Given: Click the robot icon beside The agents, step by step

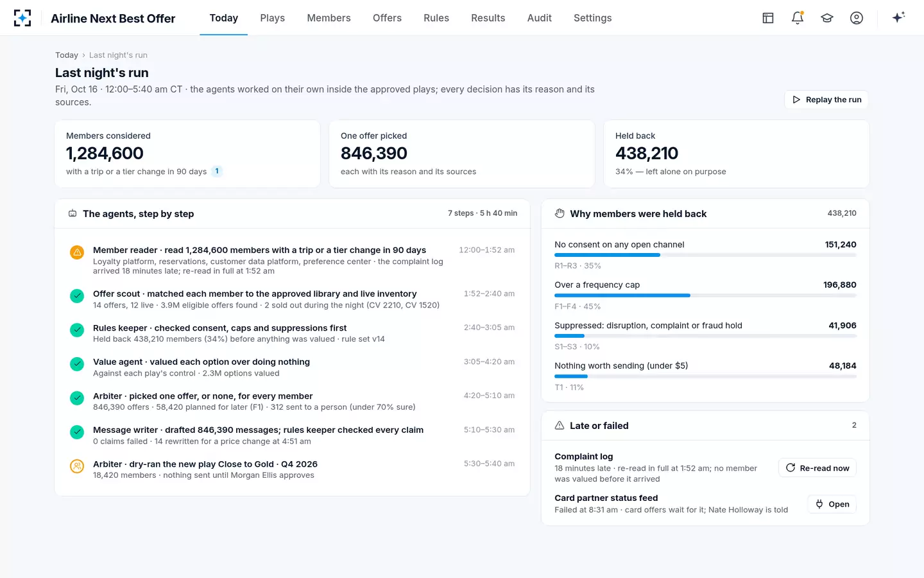Looking at the screenshot, I should tap(73, 214).
